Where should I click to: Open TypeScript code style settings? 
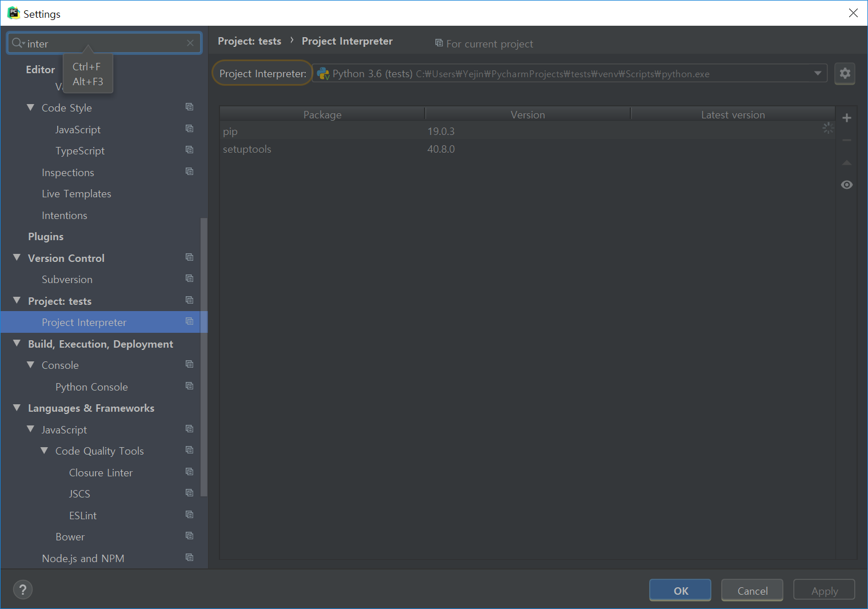(80, 151)
